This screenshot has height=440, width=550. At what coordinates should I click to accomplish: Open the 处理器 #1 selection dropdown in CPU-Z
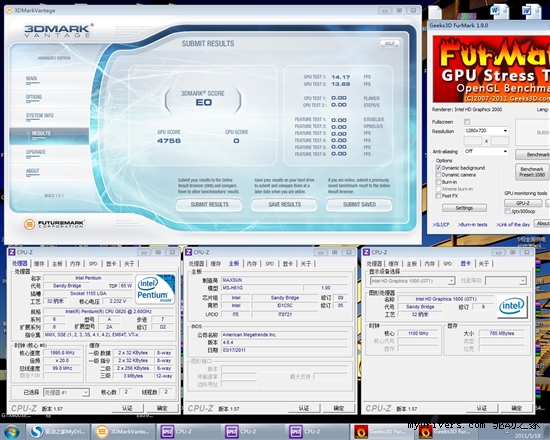click(66, 392)
